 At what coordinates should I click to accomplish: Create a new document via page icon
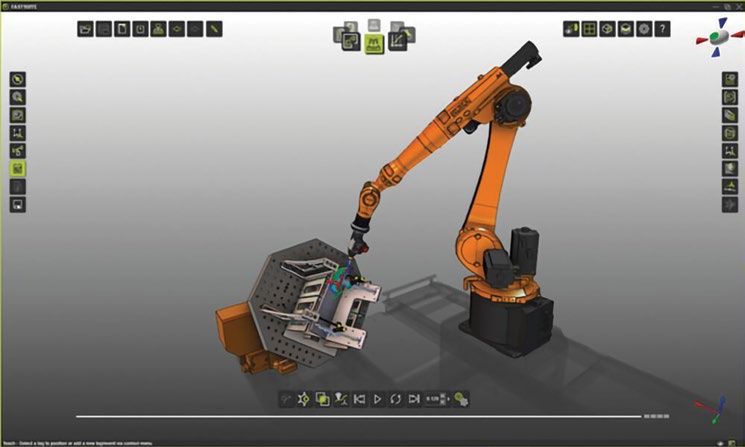(x=122, y=29)
